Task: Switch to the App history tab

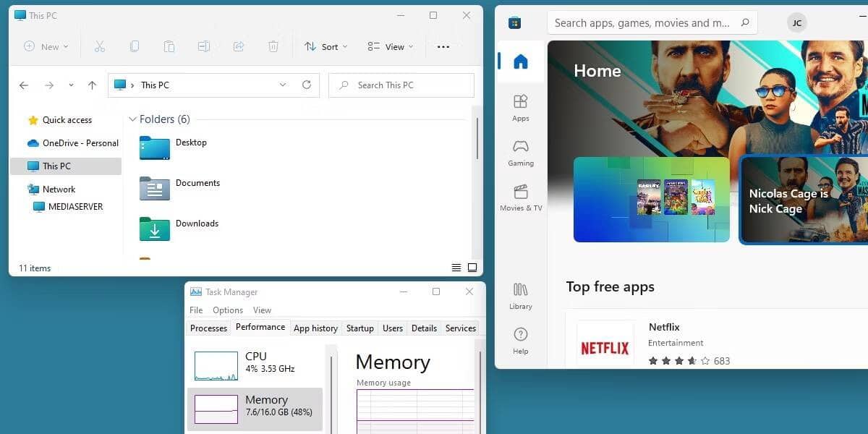Action: pos(315,328)
